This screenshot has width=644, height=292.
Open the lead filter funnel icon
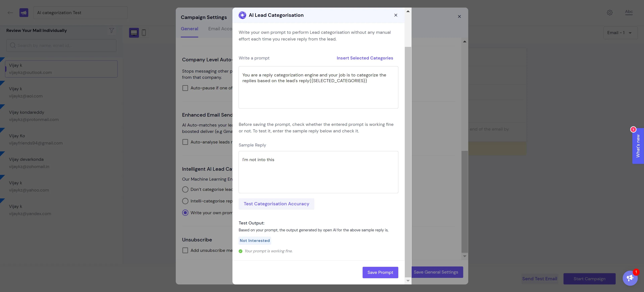112,31
